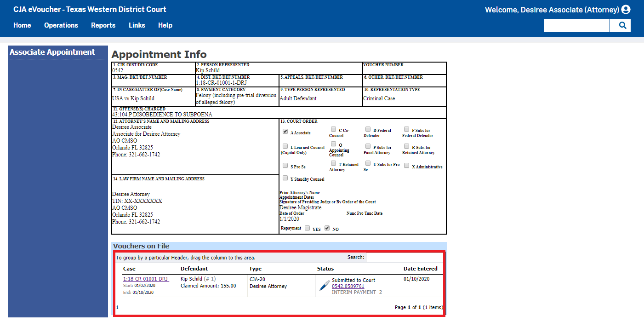This screenshot has height=322, width=644.
Task: Open the user profile icon top right
Action: point(627,9)
